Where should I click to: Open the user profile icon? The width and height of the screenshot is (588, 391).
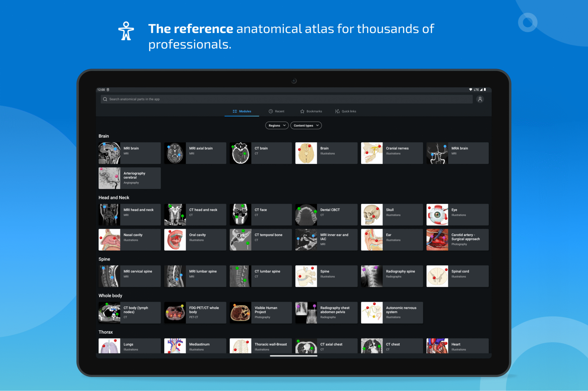coord(480,99)
